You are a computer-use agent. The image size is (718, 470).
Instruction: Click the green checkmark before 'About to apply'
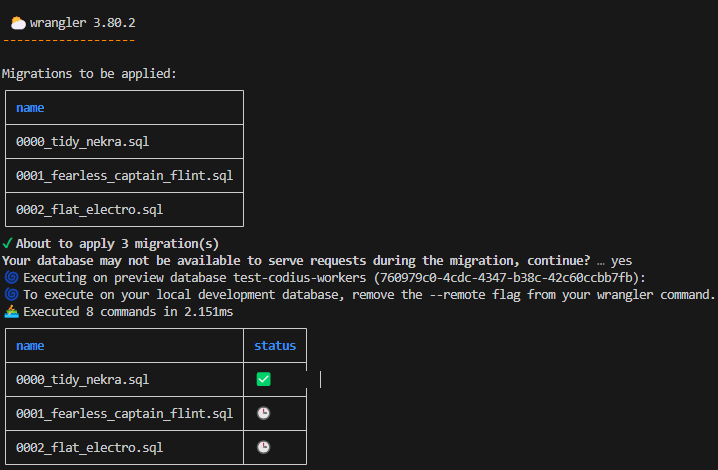point(7,243)
